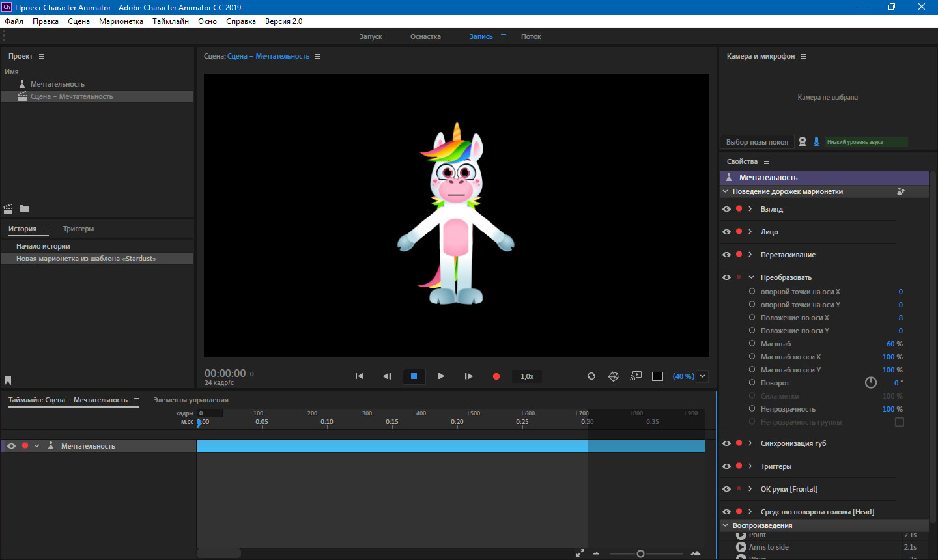Expand the Перетаскивание behavior
Image resolution: width=938 pixels, height=560 pixels.
(x=750, y=255)
